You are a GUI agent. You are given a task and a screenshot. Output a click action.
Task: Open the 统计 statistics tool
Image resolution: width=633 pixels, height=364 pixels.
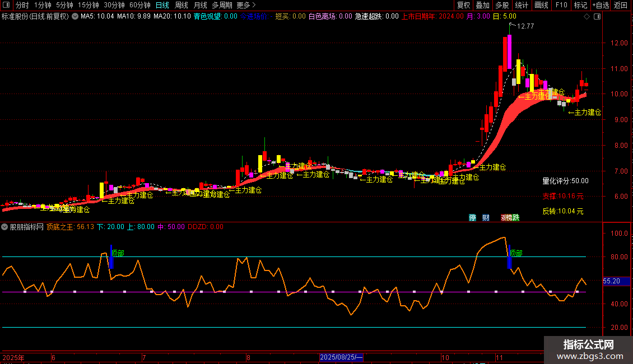521,5
